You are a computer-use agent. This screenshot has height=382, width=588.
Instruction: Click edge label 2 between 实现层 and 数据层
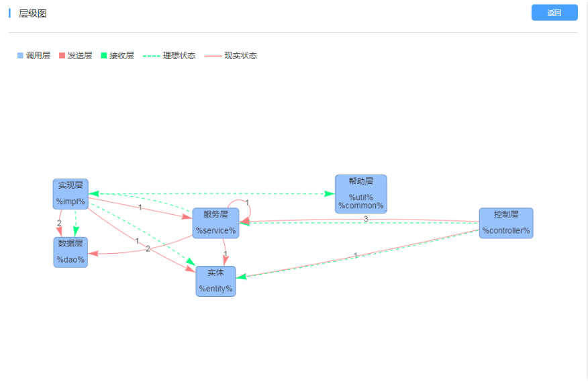coord(59,223)
